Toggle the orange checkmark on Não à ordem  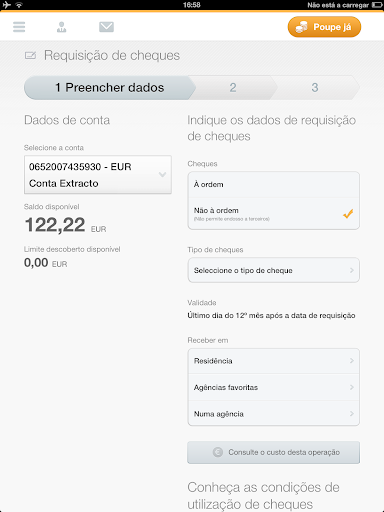click(348, 213)
